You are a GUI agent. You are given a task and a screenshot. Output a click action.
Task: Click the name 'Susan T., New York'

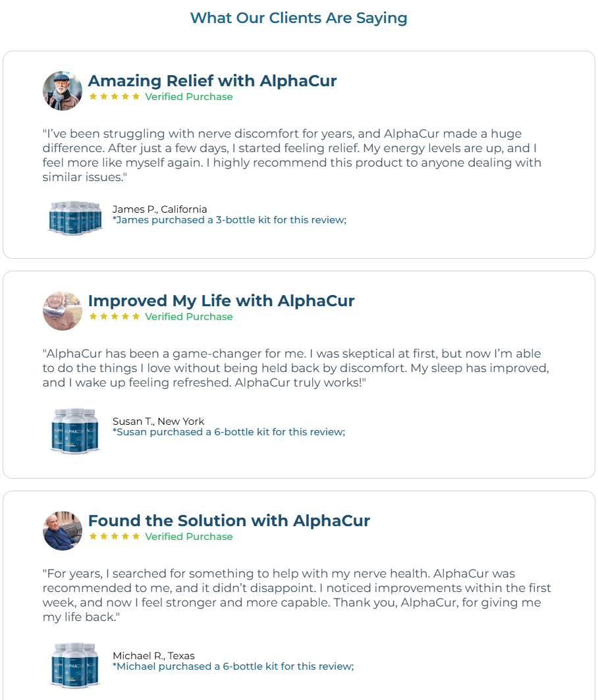(159, 421)
